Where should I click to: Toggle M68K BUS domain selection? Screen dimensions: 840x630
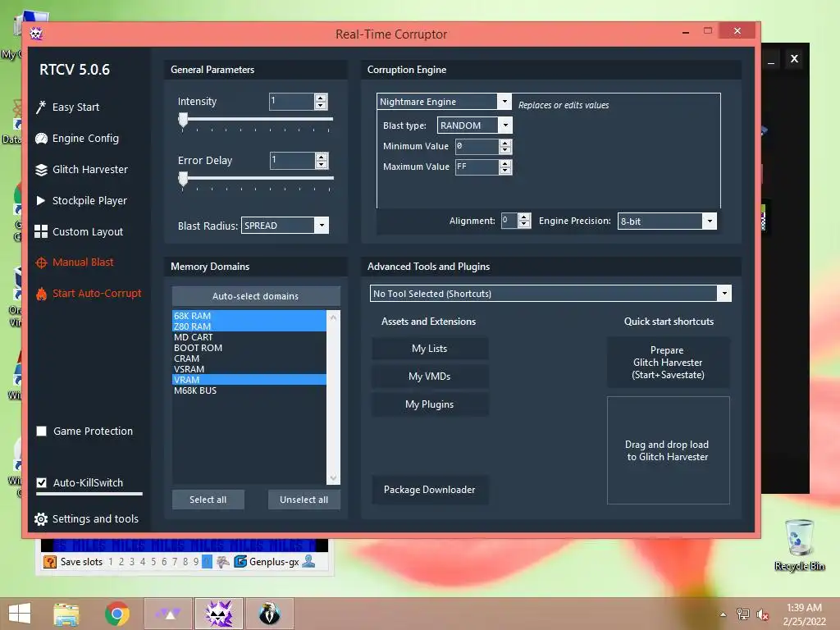[x=249, y=390]
